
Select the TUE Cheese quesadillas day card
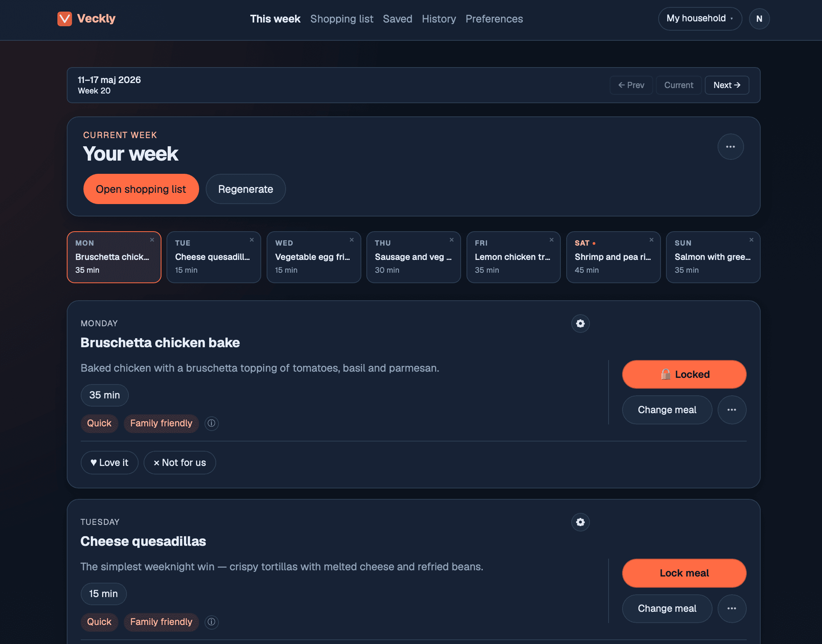[214, 257]
